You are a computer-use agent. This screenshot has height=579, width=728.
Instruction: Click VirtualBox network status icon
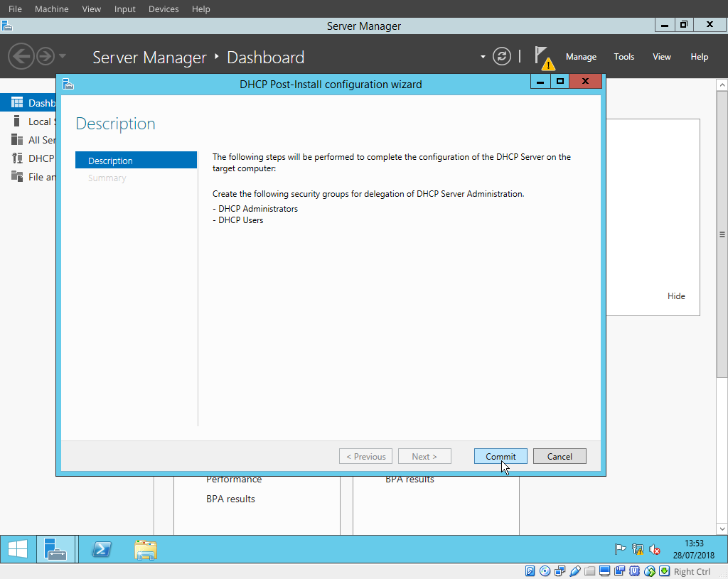[560, 571]
